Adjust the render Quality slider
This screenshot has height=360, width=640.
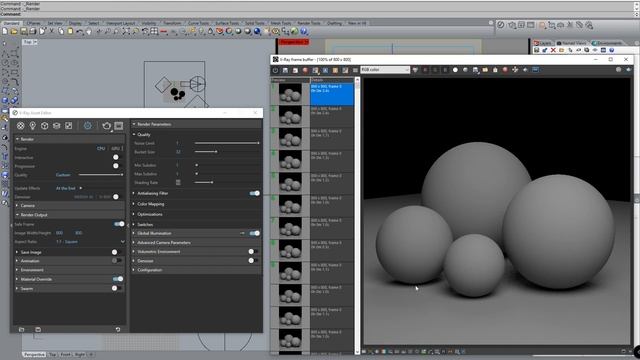coord(101,175)
